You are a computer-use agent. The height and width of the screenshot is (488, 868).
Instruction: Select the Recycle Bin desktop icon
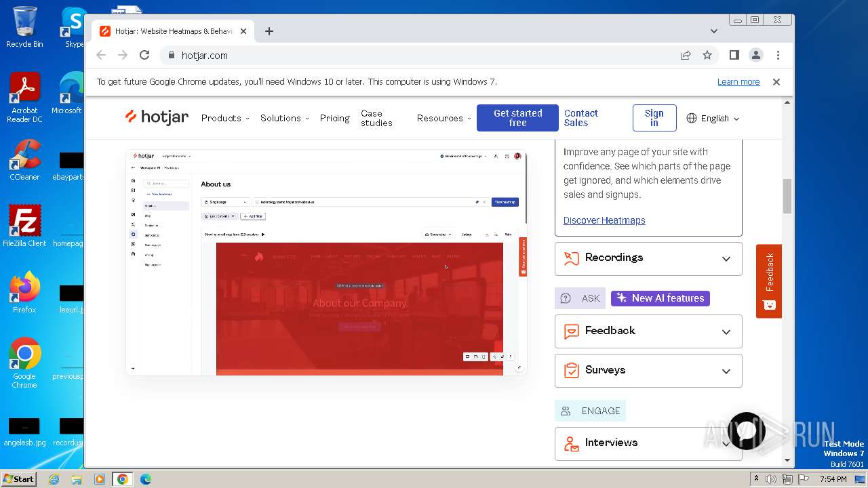(24, 27)
